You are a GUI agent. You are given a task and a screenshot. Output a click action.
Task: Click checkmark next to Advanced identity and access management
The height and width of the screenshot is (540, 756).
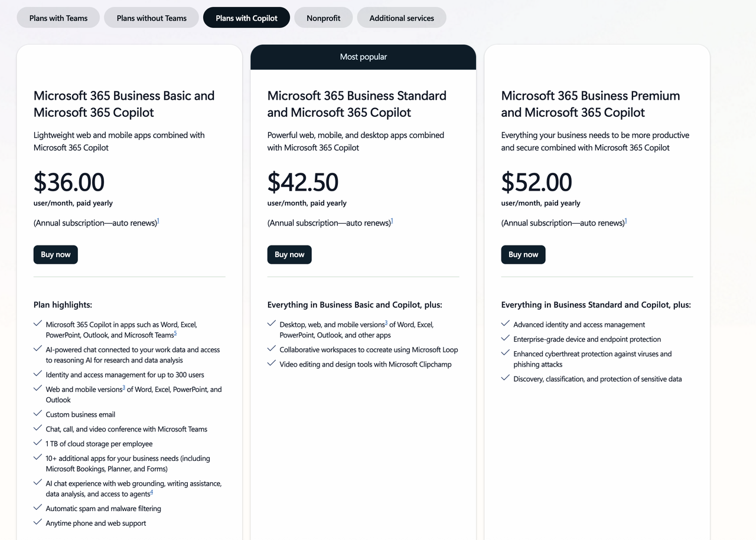[x=506, y=324]
